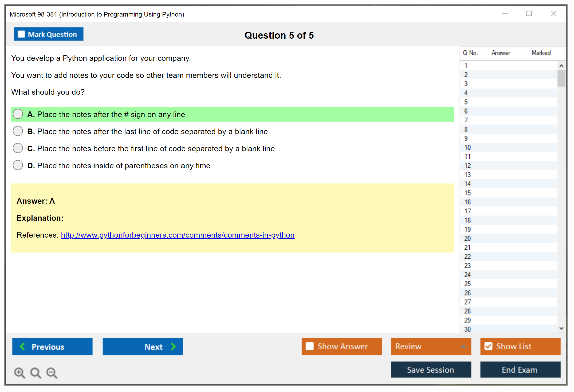Click the green right arrow on Next
This screenshot has height=392, width=574.
coord(173,346)
